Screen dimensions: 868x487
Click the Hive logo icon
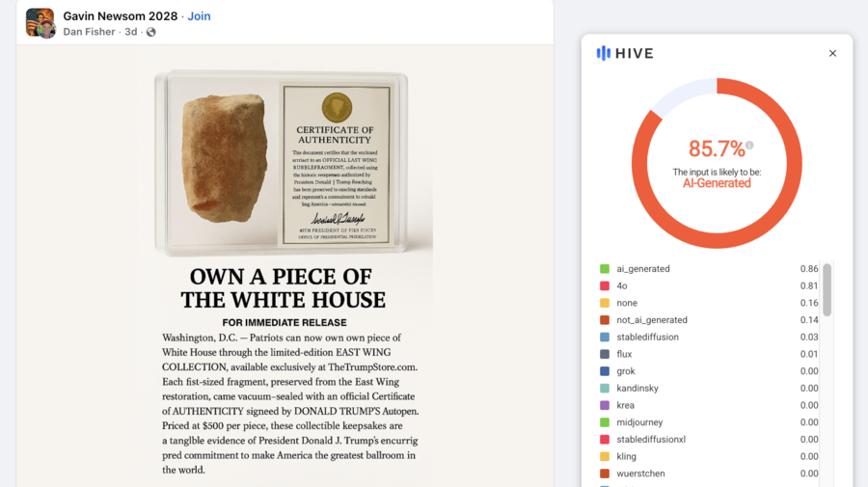[x=603, y=54]
